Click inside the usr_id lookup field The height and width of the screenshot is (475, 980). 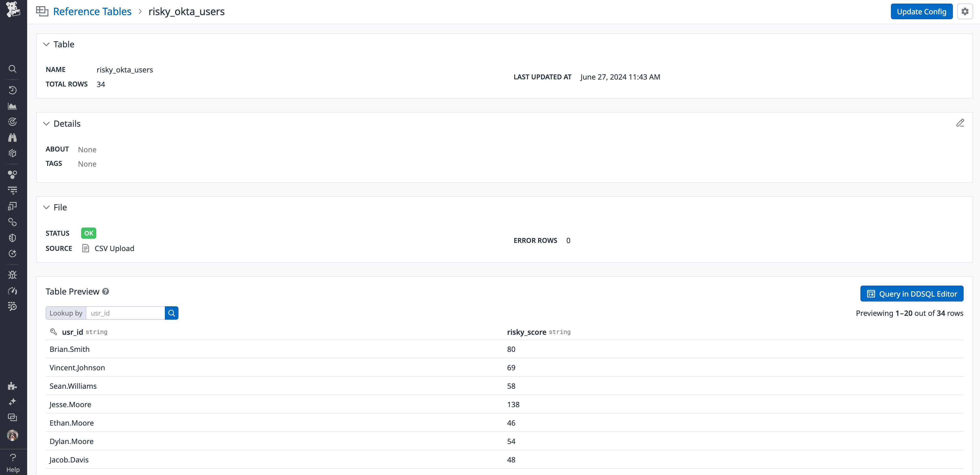[125, 312]
